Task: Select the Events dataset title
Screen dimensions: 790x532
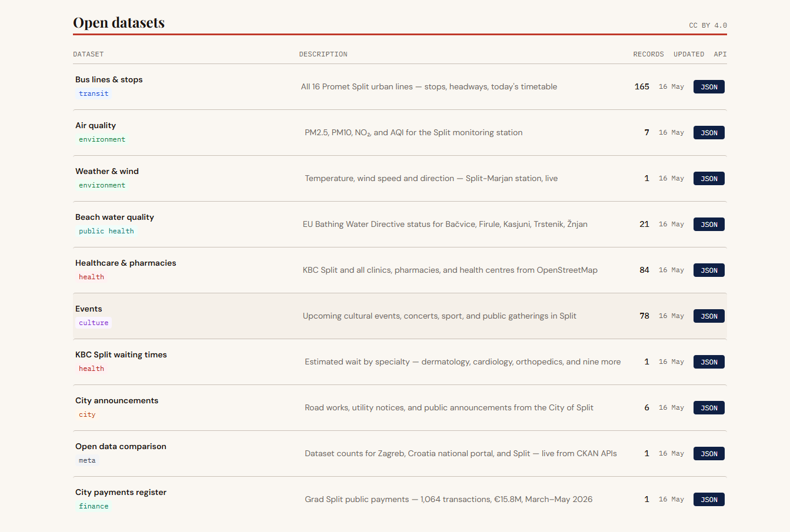Action: pyautogui.click(x=89, y=309)
